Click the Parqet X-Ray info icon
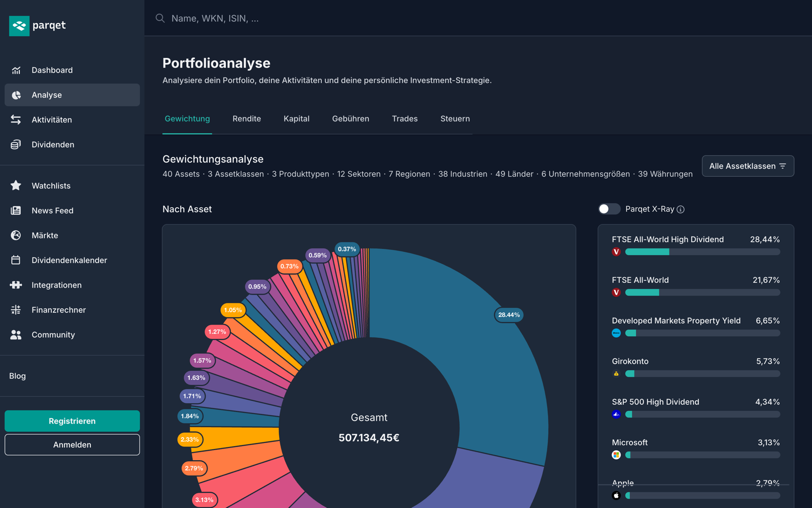 click(x=681, y=209)
